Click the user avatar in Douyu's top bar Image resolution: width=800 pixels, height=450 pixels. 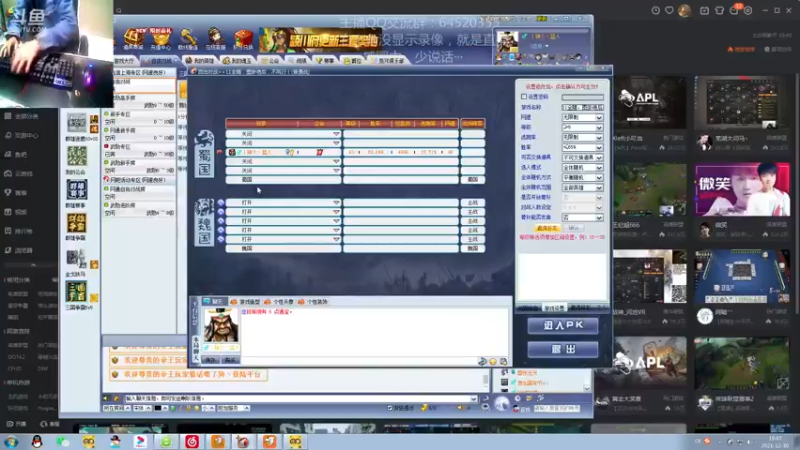click(684, 10)
